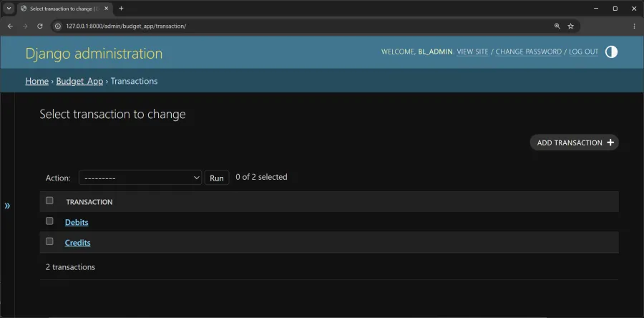Click CHANGE PASSWORD link
The height and width of the screenshot is (318, 644).
click(529, 52)
